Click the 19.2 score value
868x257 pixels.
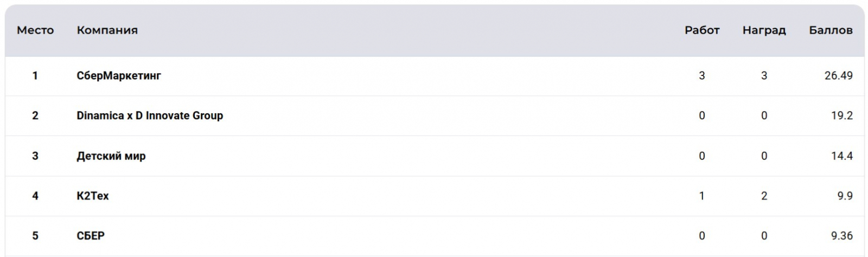point(841,115)
